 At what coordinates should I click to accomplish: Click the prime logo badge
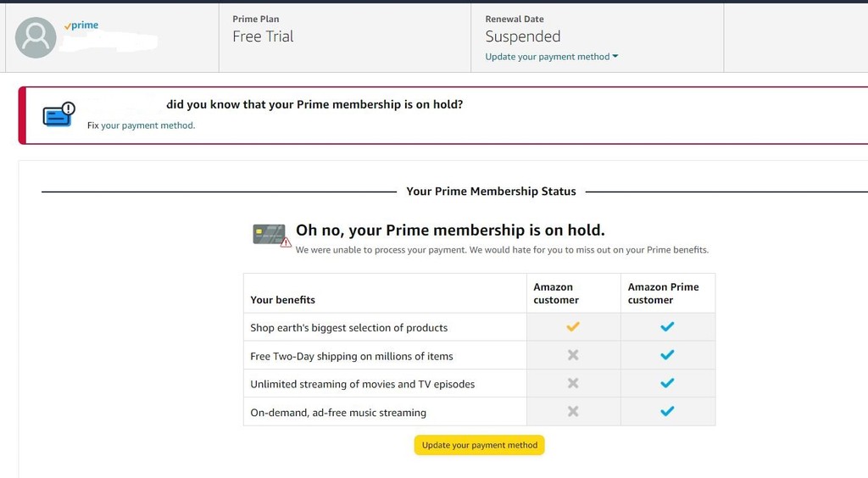tap(81, 25)
